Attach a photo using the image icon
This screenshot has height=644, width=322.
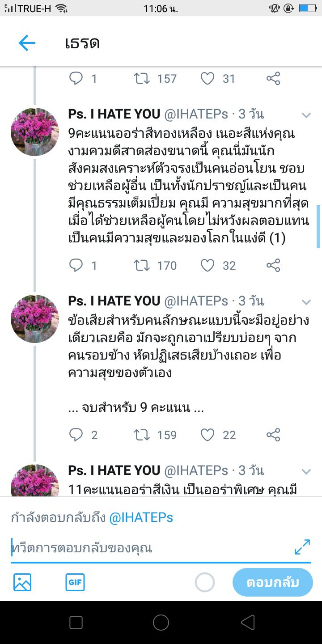tap(22, 582)
